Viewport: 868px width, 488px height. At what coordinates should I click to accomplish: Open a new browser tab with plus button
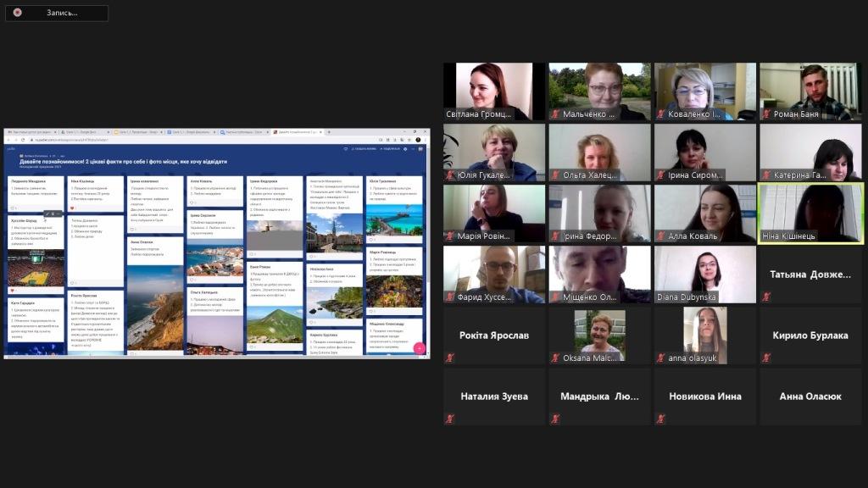(329, 132)
